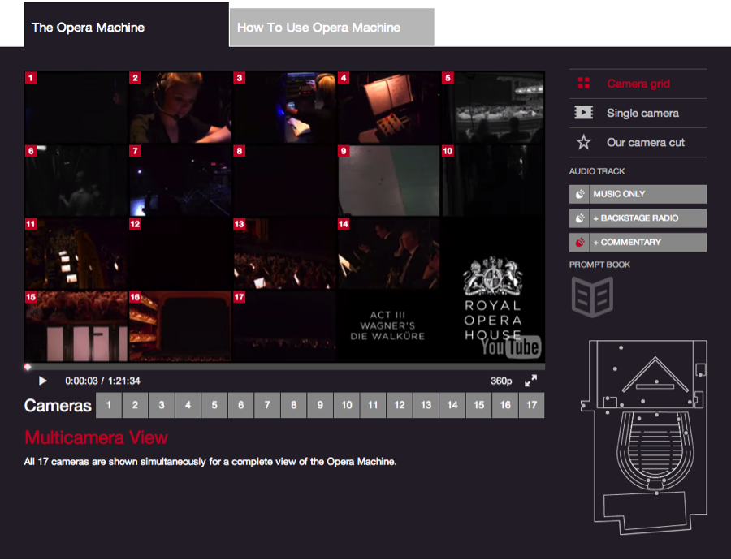Open the 360p video quality selector
Screen dimensions: 731x560
(501, 381)
